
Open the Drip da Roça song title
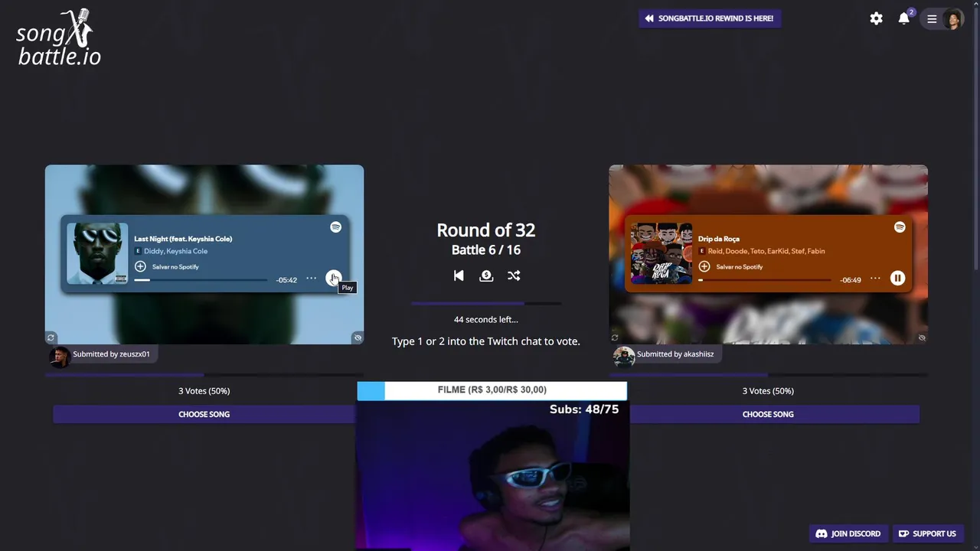[x=719, y=239]
